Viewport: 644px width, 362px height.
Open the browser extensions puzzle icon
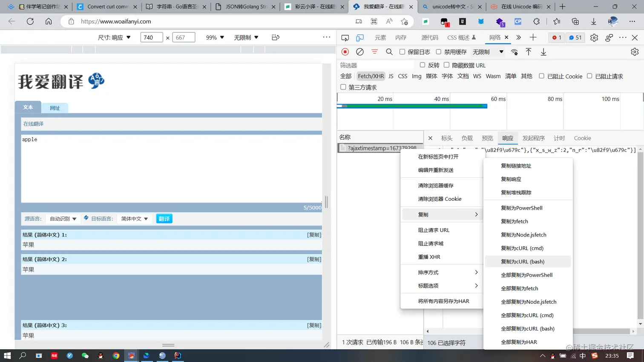536,21
